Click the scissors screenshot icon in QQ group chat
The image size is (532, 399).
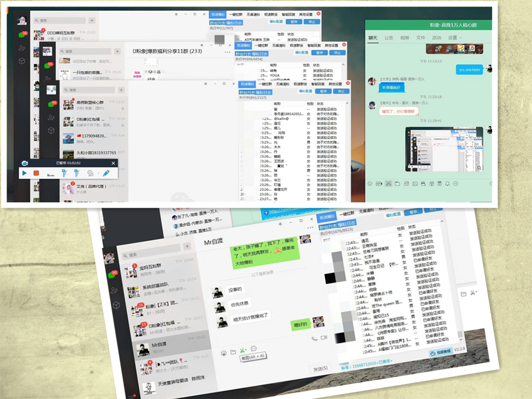pyautogui.click(x=388, y=183)
